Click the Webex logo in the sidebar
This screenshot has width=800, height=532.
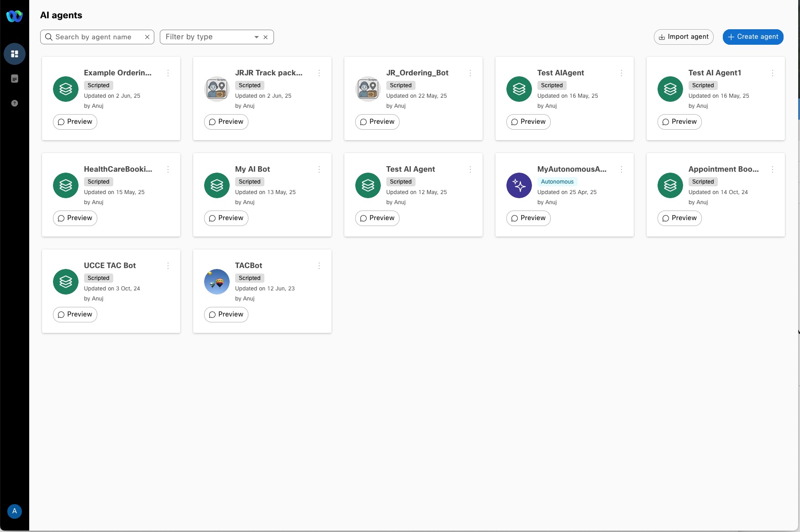pyautogui.click(x=14, y=16)
